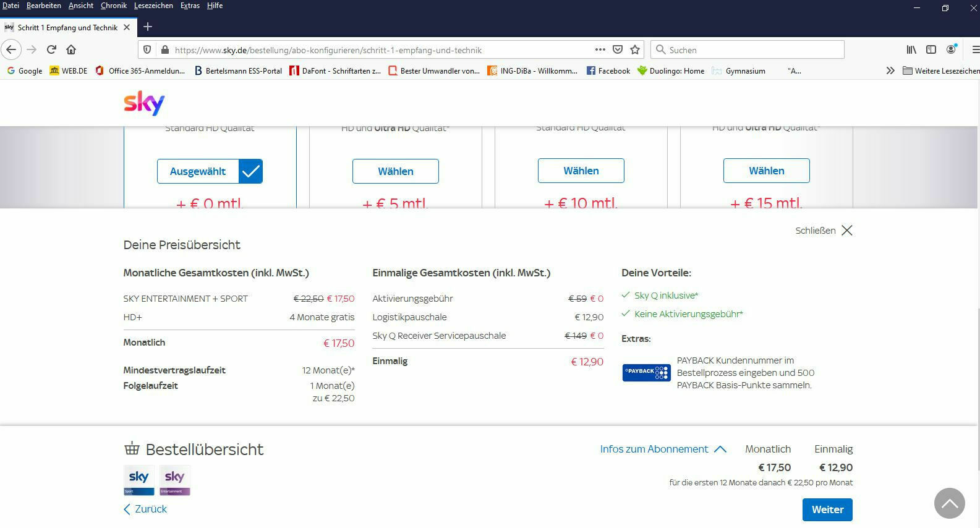The width and height of the screenshot is (980, 528).
Task: Open the Bearbeiten menu
Action: point(44,6)
